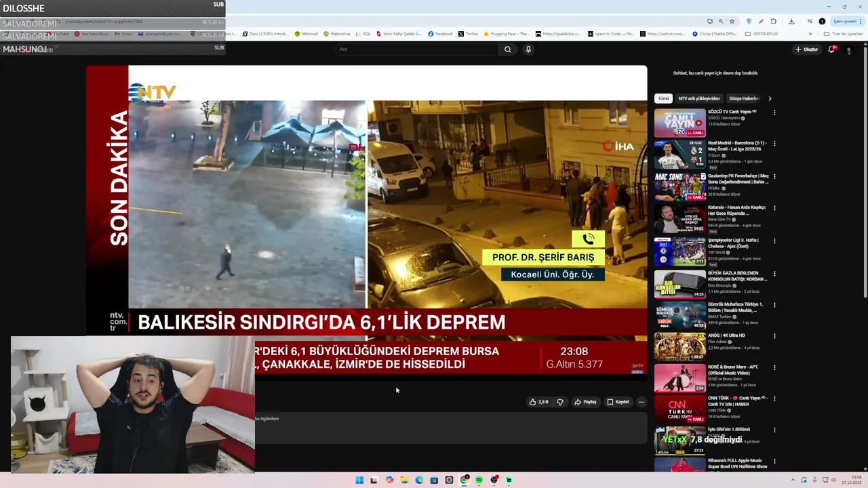Open options for Katarsis - Hasan Arda Kaşıkçı video
The image size is (868, 488).
(x=774, y=208)
